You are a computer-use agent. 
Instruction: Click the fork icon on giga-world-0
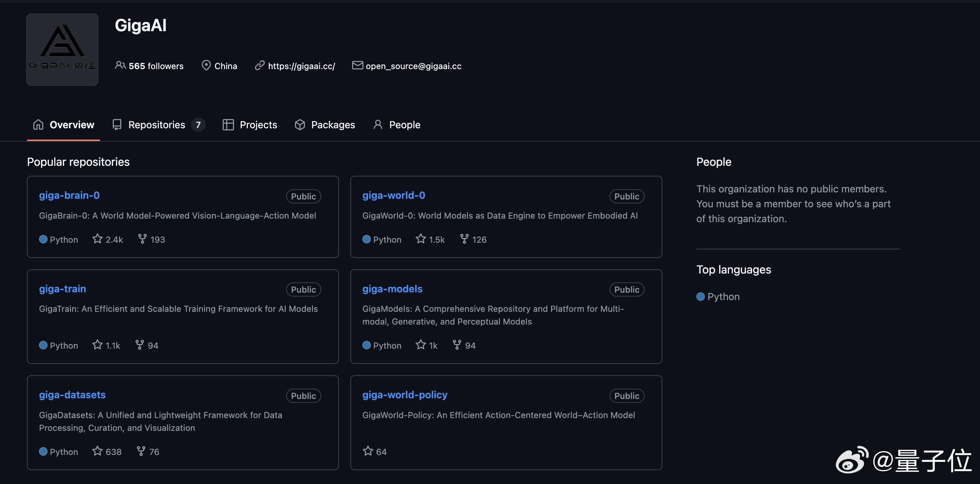464,239
